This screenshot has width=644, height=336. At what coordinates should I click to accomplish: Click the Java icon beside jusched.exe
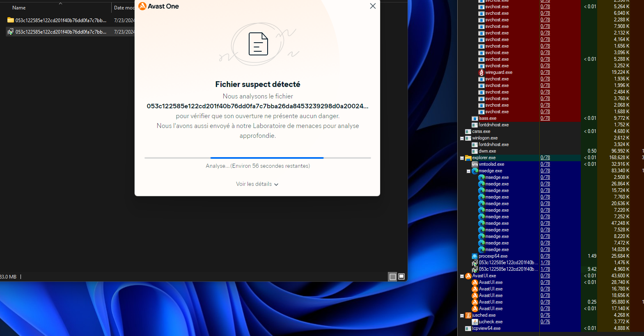pyautogui.click(x=468, y=315)
